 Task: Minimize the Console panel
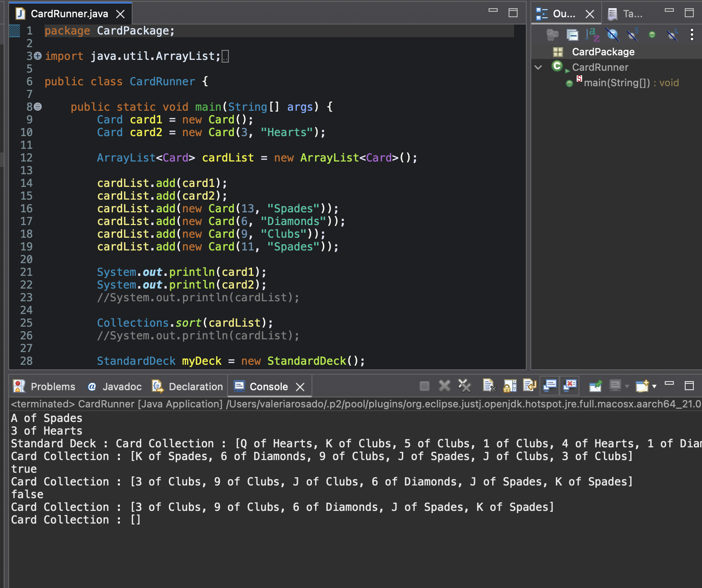tap(669, 383)
